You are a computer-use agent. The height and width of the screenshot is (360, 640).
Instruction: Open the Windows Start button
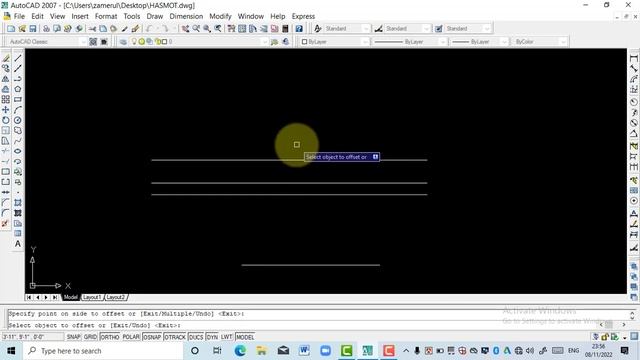coord(11,351)
